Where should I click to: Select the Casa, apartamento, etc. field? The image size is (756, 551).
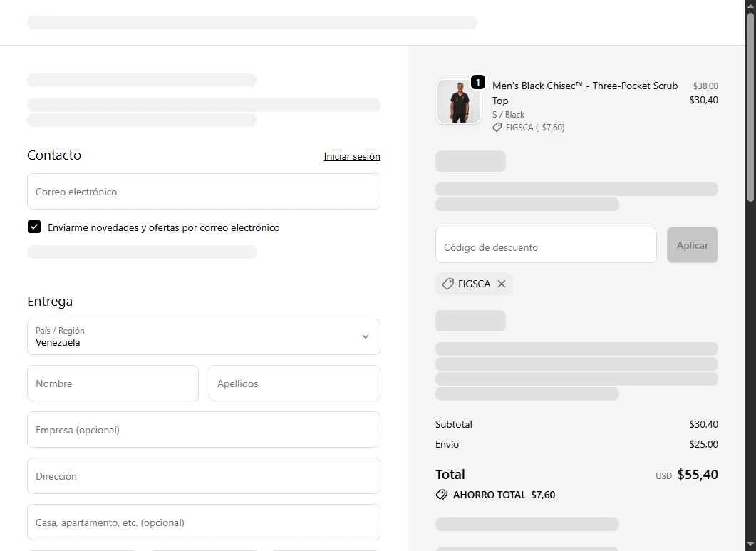pos(204,522)
